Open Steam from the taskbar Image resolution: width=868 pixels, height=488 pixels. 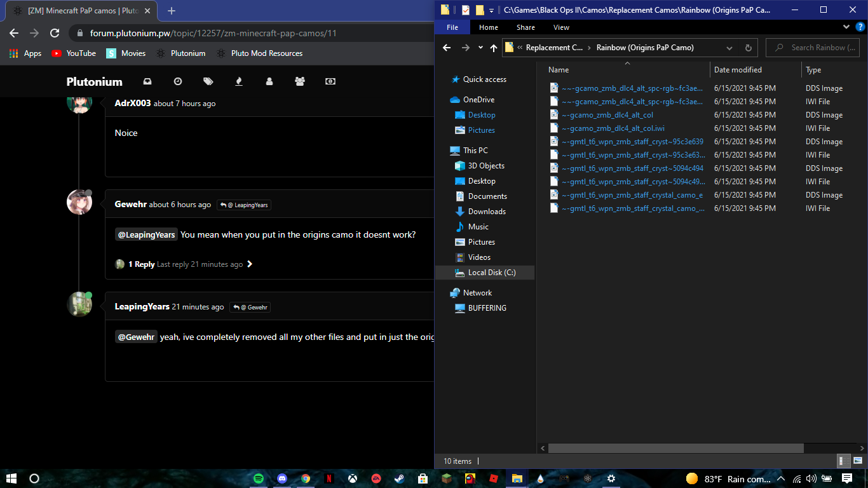tap(399, 478)
